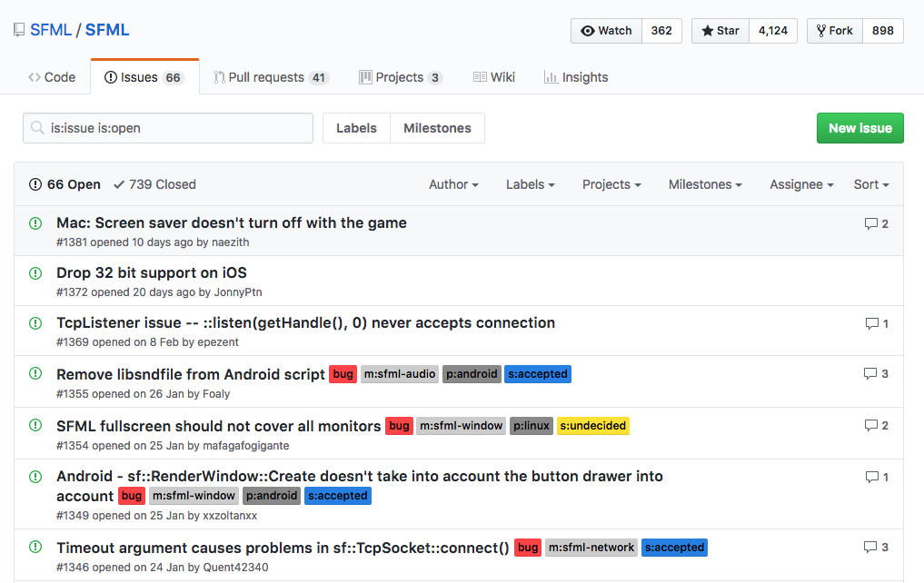Filter by p:linux label
This screenshot has height=583, width=924.
531,426
